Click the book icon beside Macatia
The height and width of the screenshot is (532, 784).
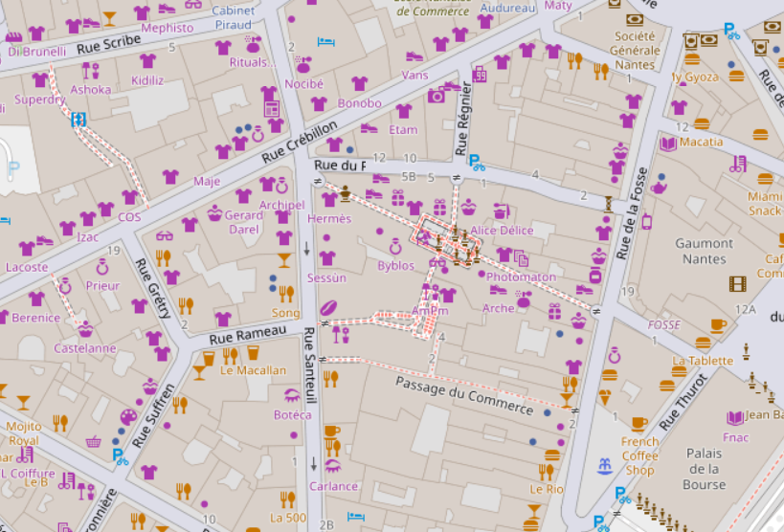[668, 144]
